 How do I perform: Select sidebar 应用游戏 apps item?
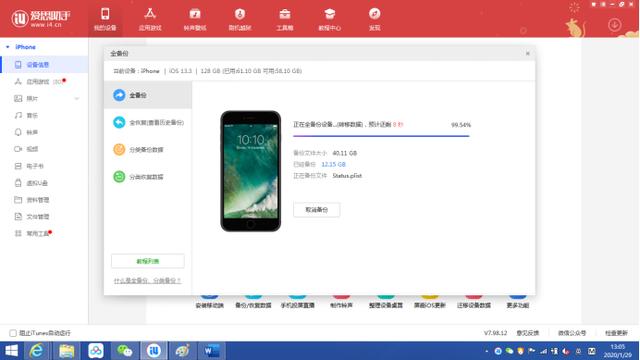point(44,82)
